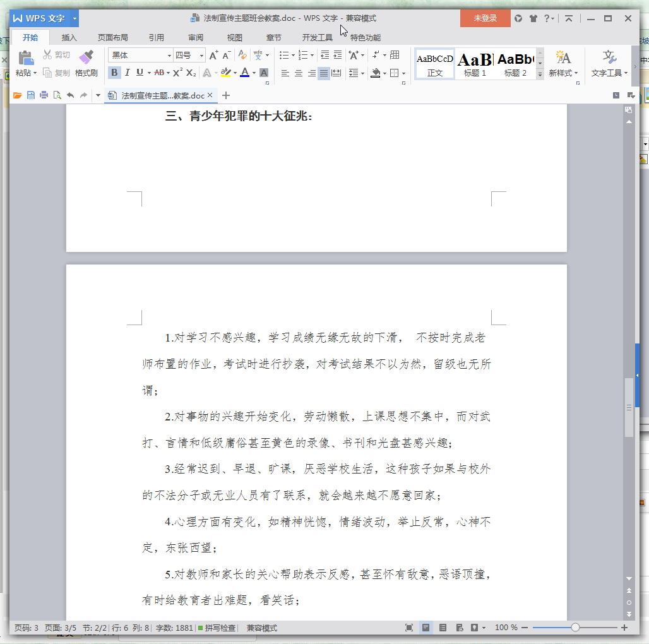Click the Print icon in quick toolbar
The width and height of the screenshot is (649, 644).
(x=44, y=95)
